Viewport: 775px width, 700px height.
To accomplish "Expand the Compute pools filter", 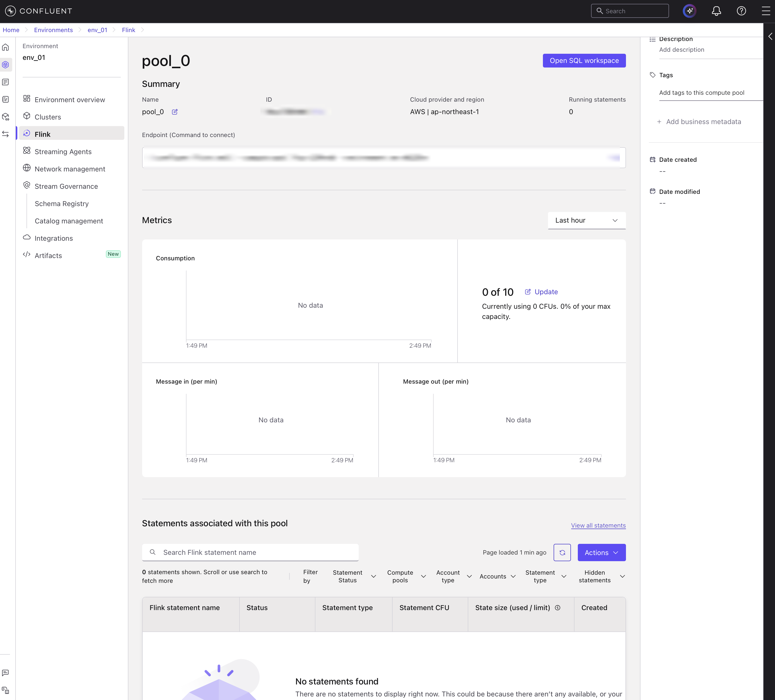I will point(406,576).
